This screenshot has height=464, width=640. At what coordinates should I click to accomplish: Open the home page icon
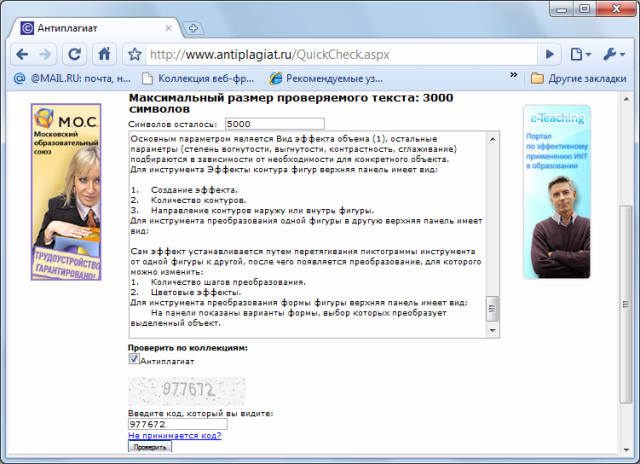pyautogui.click(x=104, y=54)
